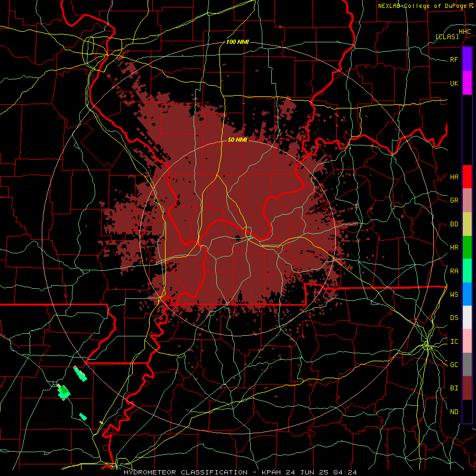This screenshot has height=476, width=476.
Task: Click the '[CLAS]' legend unit label
Action: point(447,36)
